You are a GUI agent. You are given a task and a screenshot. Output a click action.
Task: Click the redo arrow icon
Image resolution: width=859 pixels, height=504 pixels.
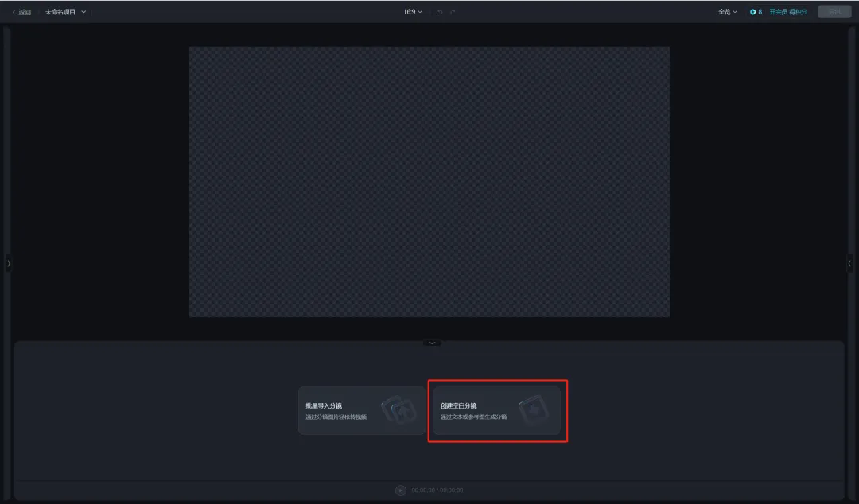pos(453,12)
